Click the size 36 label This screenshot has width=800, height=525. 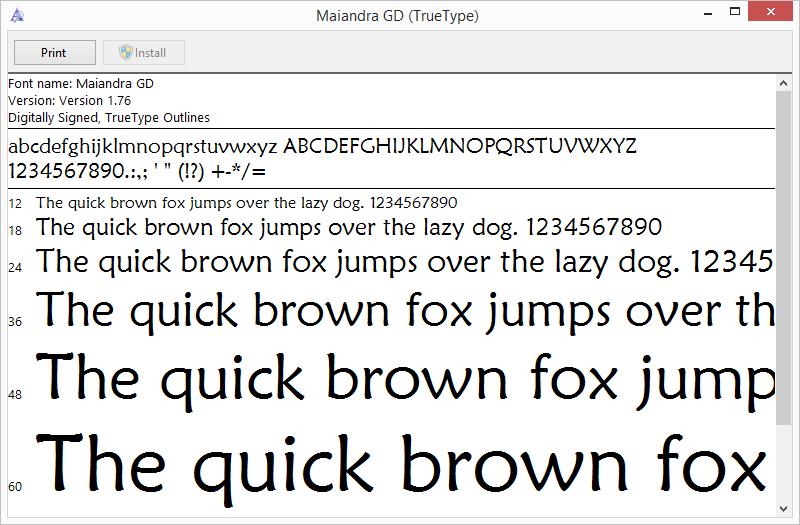pos(15,321)
